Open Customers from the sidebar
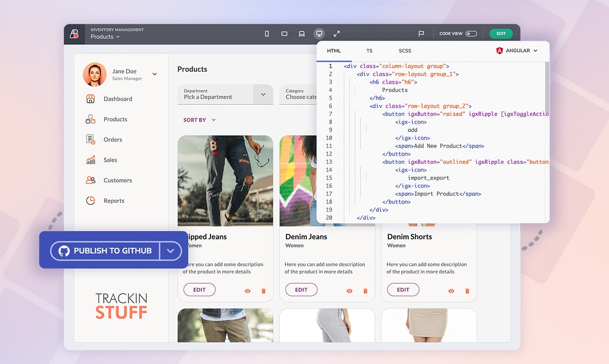Viewport: 609px width, 364px height. (117, 180)
